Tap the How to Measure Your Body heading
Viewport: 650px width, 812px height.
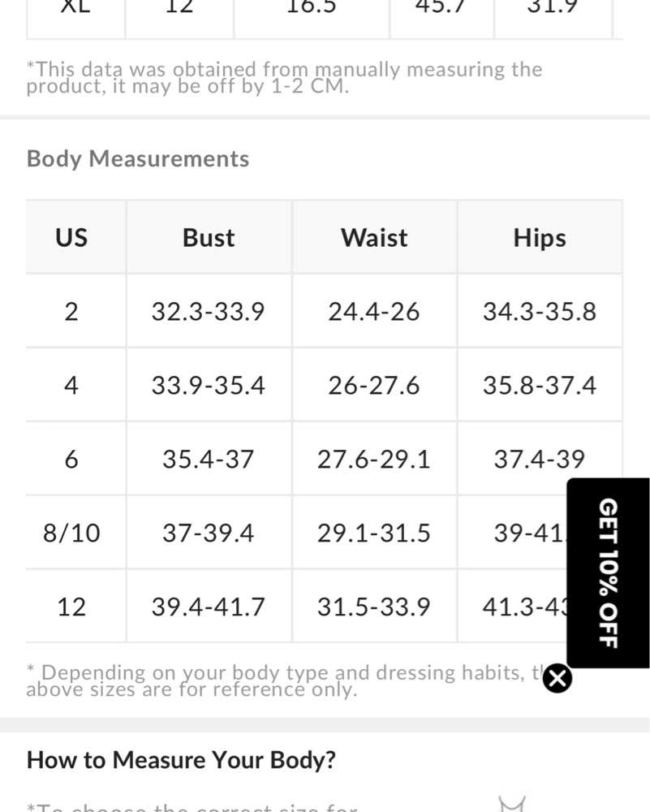coord(181,760)
